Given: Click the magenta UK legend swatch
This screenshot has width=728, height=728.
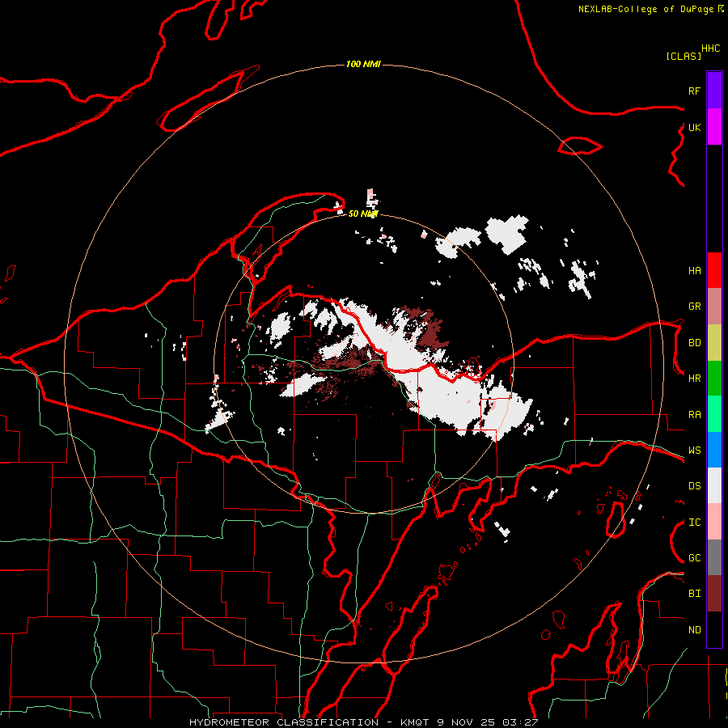Looking at the screenshot, I should coord(714,127).
